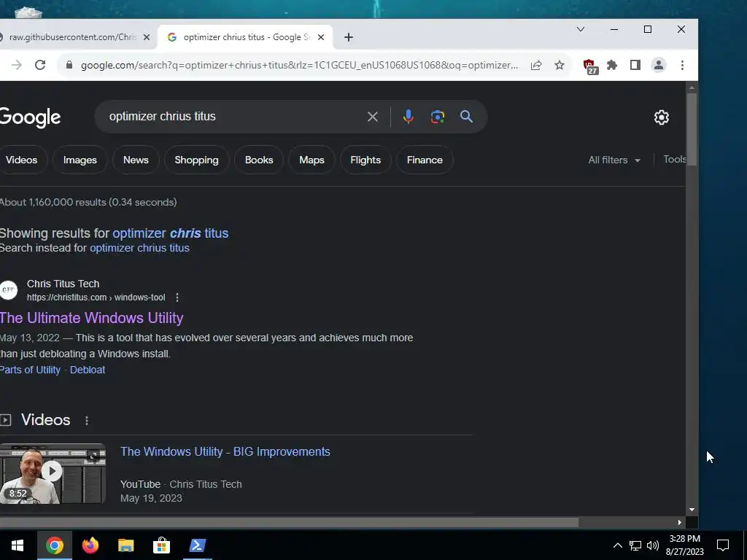Expand the All filters dropdown
The height and width of the screenshot is (560, 747).
coord(614,160)
